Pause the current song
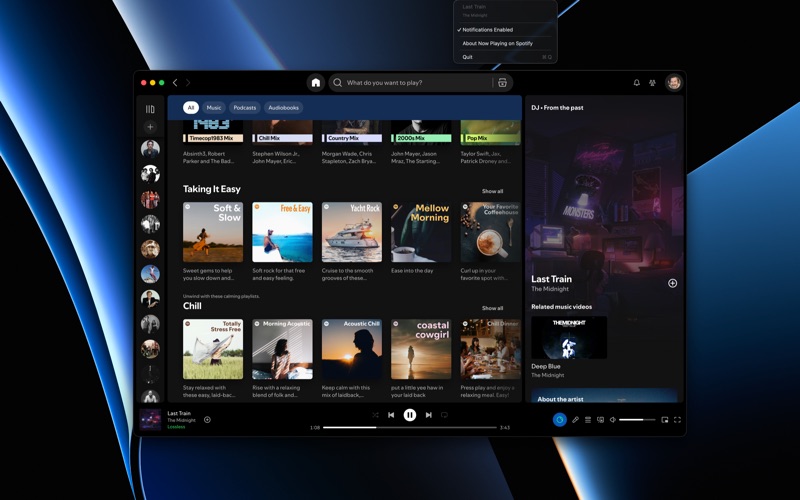800x500 pixels. [410, 415]
